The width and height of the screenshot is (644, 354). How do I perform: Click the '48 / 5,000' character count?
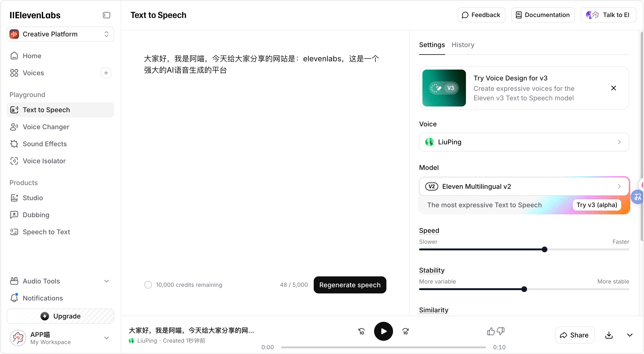click(x=294, y=285)
